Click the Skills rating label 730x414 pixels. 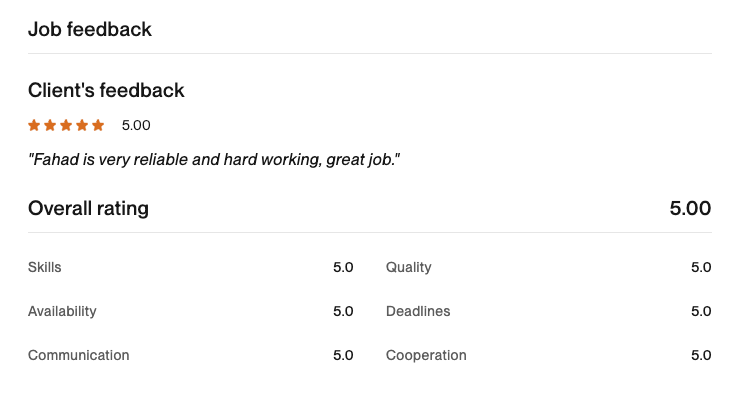pos(45,267)
